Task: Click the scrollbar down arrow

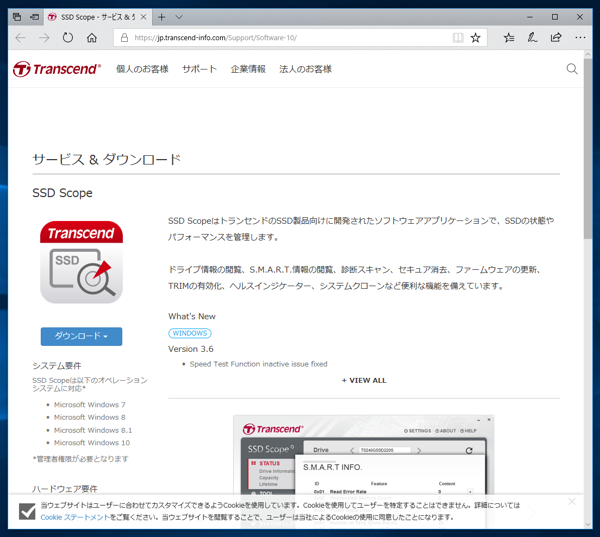Action: [x=588, y=524]
